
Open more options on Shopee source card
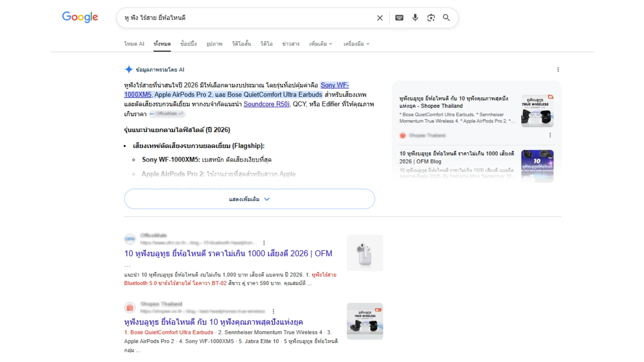550,135
